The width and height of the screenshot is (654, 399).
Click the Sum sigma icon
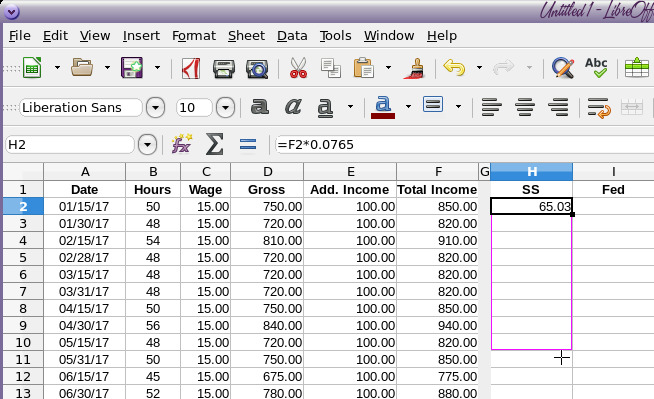(x=215, y=145)
